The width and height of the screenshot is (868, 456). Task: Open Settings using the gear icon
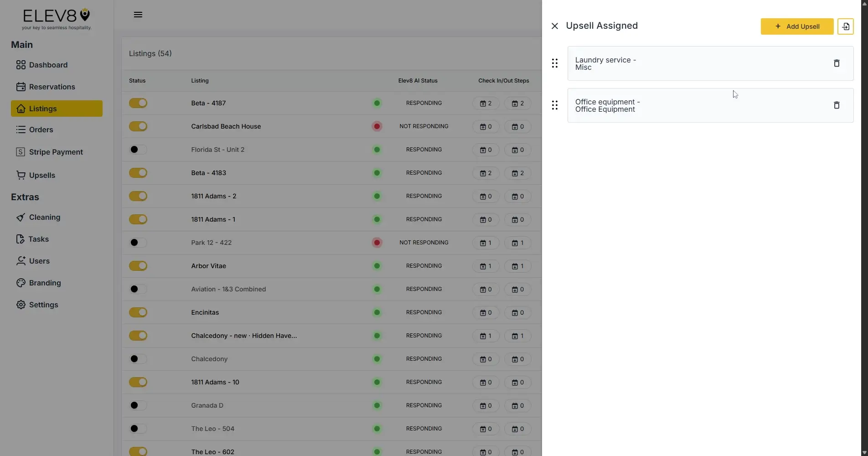[x=21, y=305]
